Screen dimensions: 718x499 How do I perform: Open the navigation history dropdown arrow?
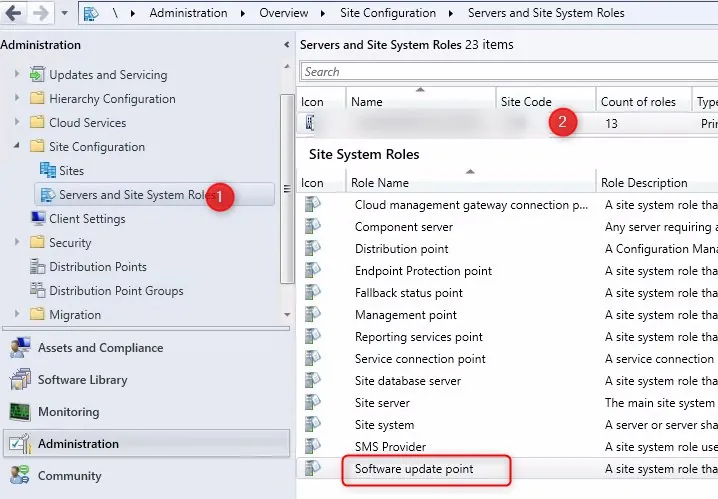click(64, 14)
